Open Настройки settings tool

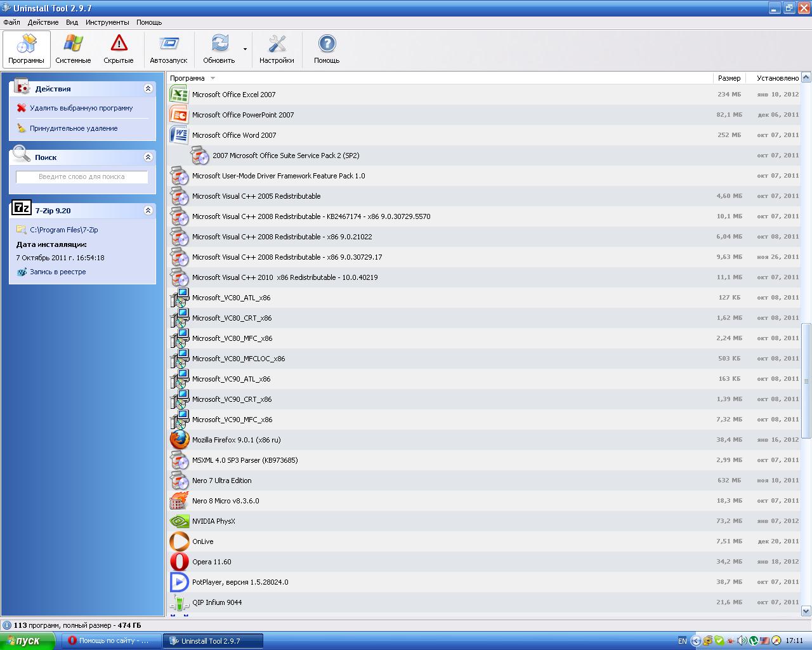click(277, 50)
